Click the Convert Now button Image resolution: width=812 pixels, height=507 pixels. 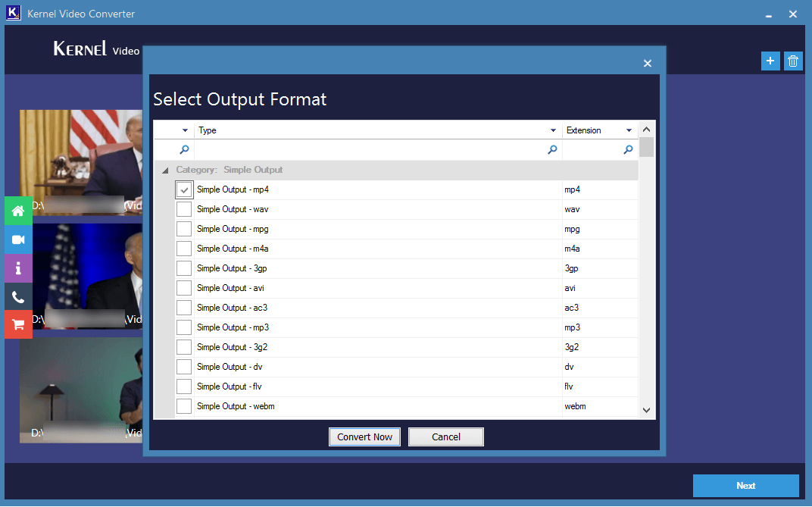pos(364,437)
